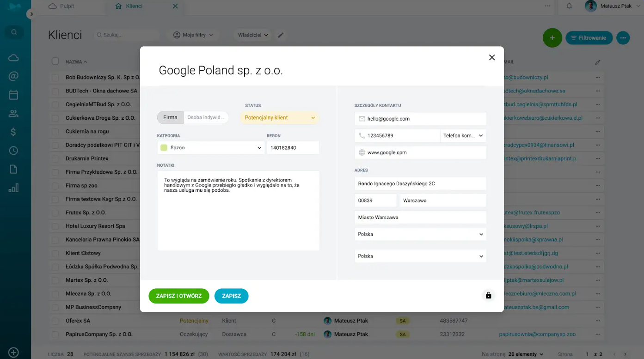Open the cloud section in the sidebar
This screenshot has width=644, height=359.
coord(13,58)
